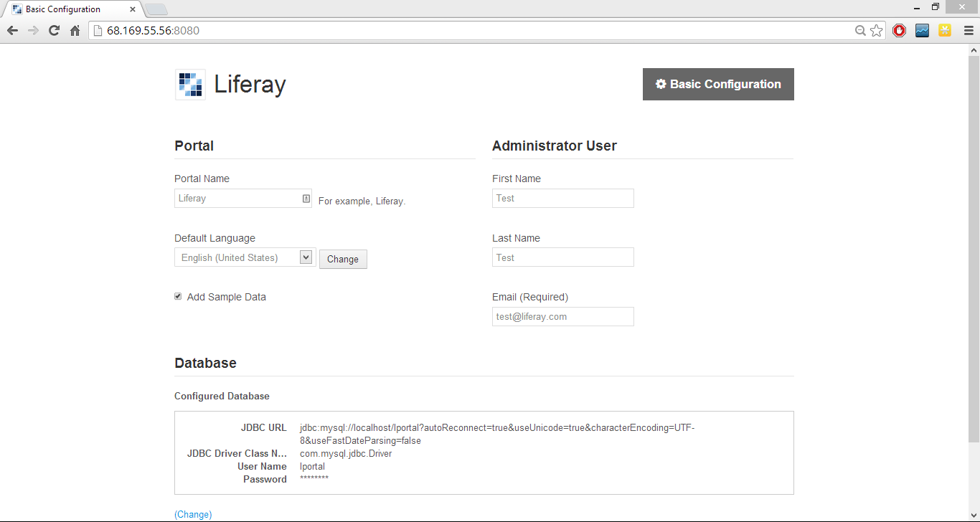
Task: Click the lportal user name value
Action: point(312,466)
